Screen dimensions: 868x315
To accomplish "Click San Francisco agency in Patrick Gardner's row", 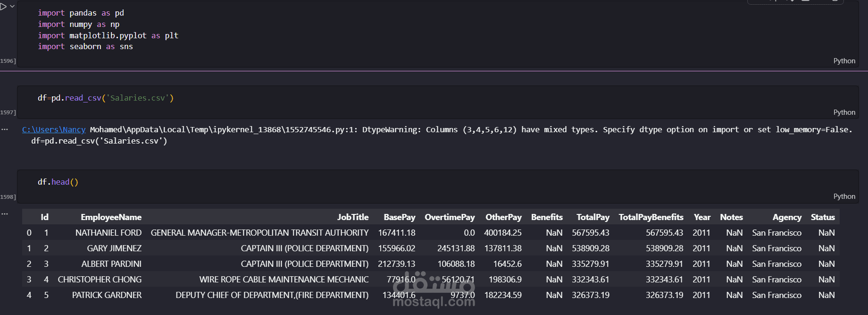I will [x=777, y=295].
